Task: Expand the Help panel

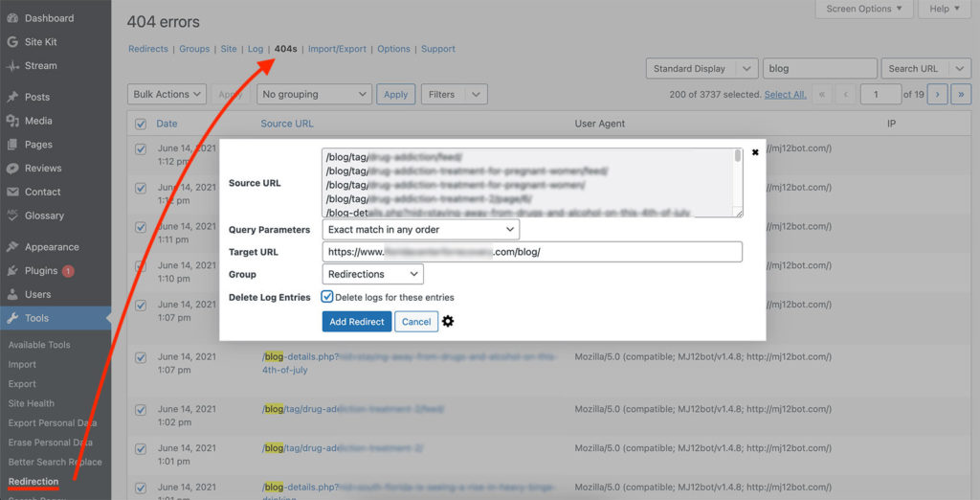Action: [945, 9]
